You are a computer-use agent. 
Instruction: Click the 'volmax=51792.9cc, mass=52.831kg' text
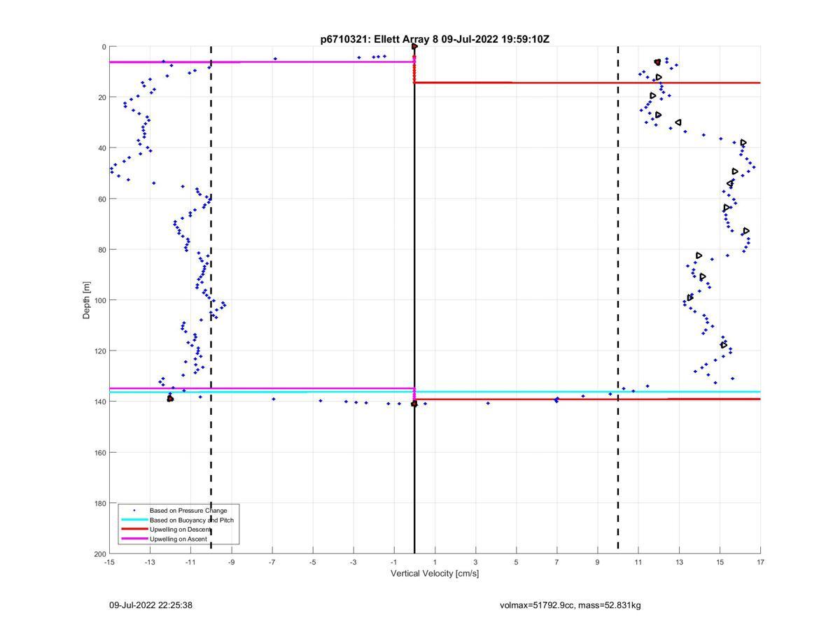[x=570, y=605]
